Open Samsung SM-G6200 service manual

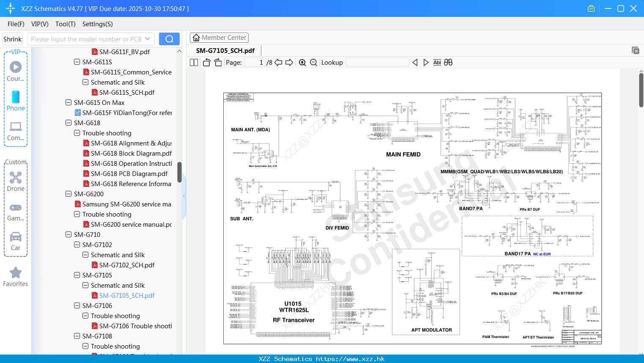(126, 204)
